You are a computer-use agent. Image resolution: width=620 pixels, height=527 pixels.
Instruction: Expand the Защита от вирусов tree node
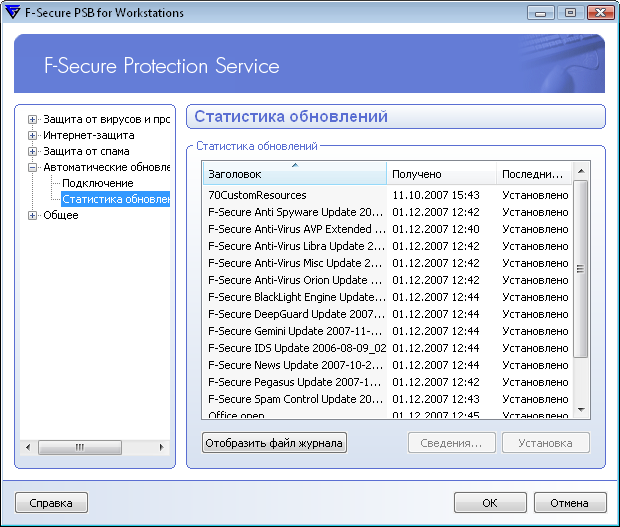(x=32, y=119)
